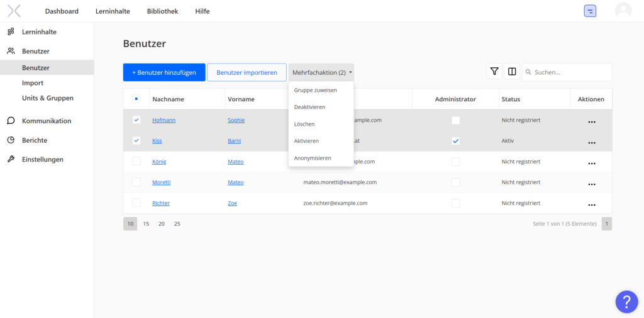Open the actions dots for Kiss
This screenshot has height=318, width=644.
coord(591,143)
